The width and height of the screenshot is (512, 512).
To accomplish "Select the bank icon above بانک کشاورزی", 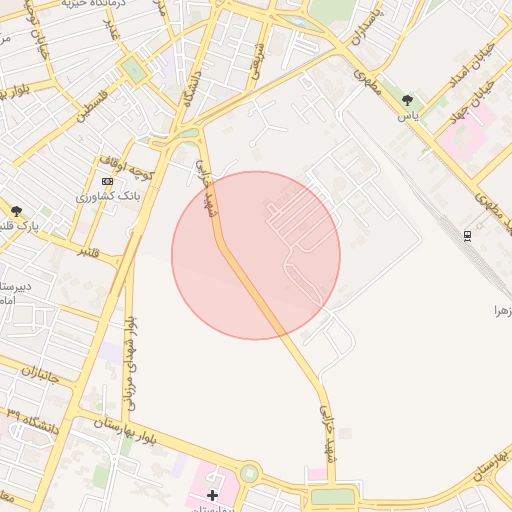I will pos(107,182).
